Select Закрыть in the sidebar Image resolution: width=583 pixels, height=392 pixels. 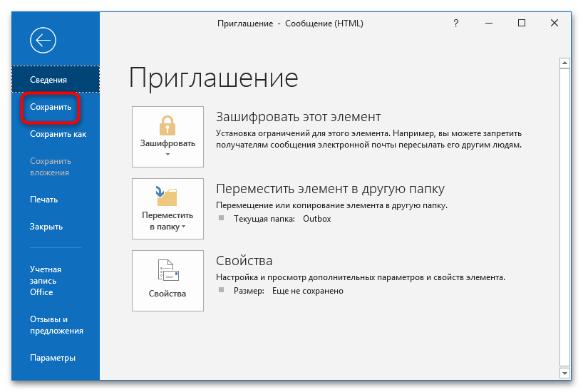pos(46,227)
